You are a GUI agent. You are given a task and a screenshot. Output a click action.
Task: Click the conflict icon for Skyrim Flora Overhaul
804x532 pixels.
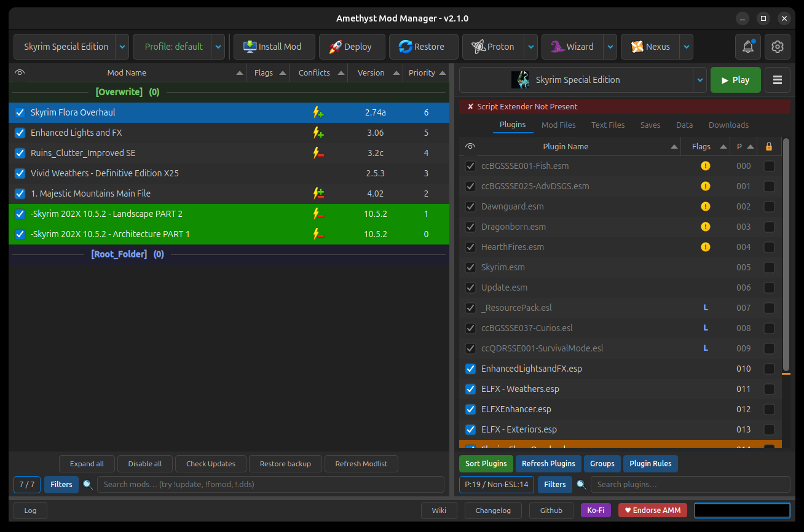click(x=318, y=112)
